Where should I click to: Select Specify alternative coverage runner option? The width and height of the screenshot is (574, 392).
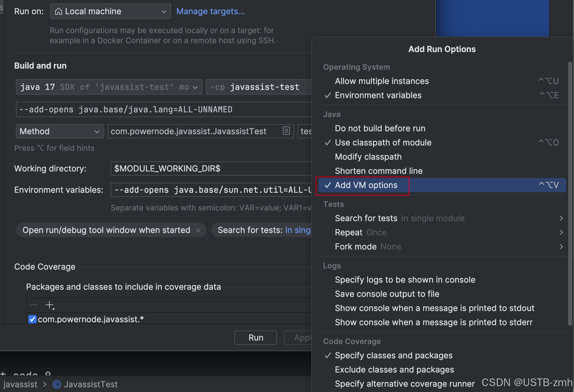pos(442,384)
